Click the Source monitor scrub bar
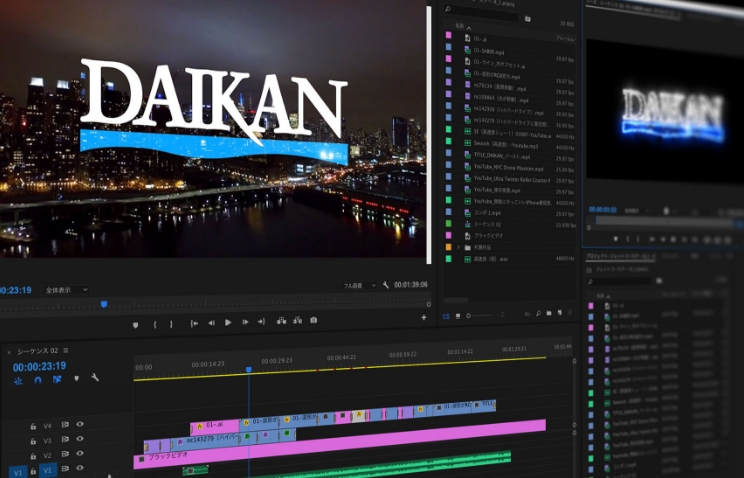This screenshot has height=478, width=744. (x=664, y=221)
